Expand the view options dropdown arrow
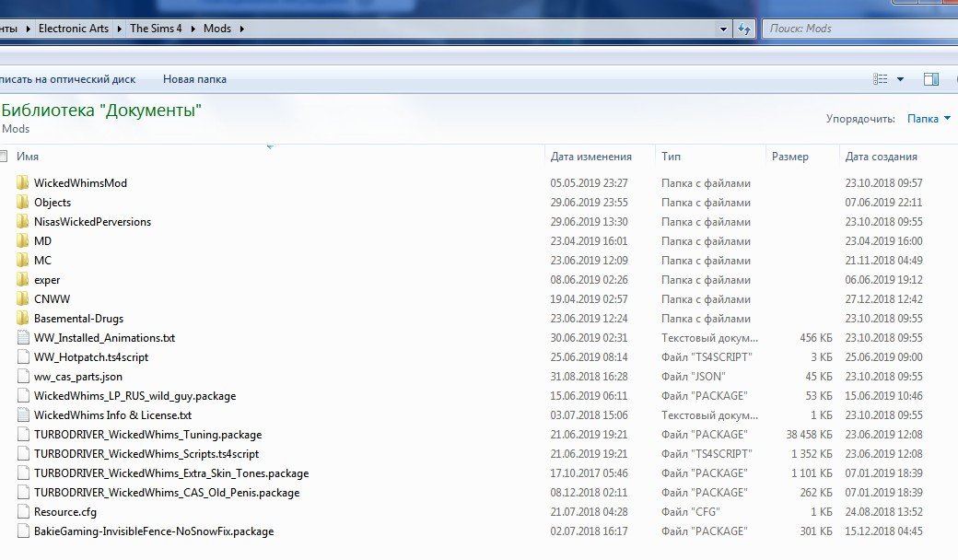The image size is (958, 560). [900, 79]
